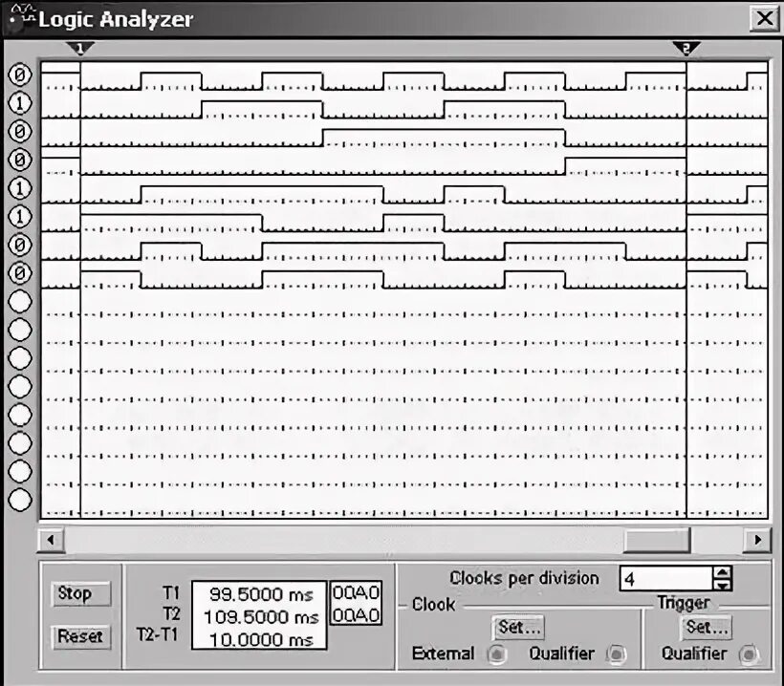Select cursor 1 marker triangle

(80, 49)
